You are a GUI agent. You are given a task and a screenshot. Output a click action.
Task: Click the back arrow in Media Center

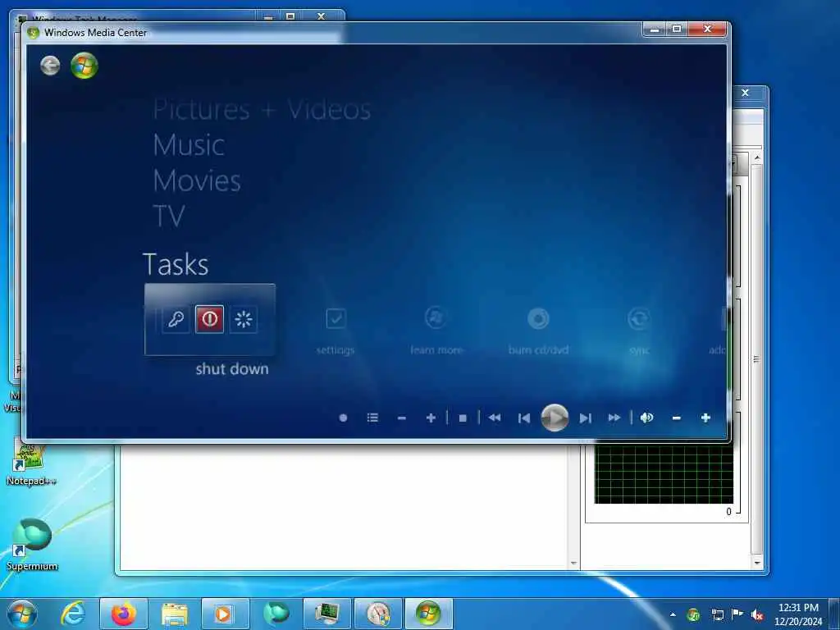pyautogui.click(x=50, y=66)
